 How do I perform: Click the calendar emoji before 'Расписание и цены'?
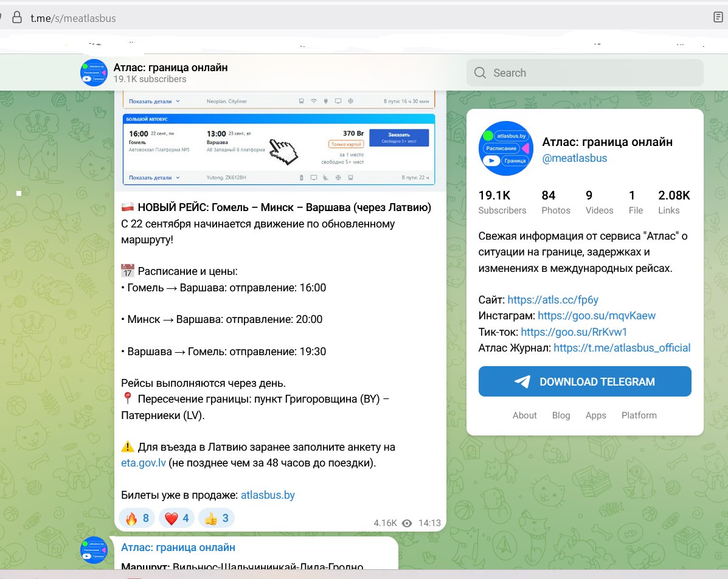tap(128, 271)
